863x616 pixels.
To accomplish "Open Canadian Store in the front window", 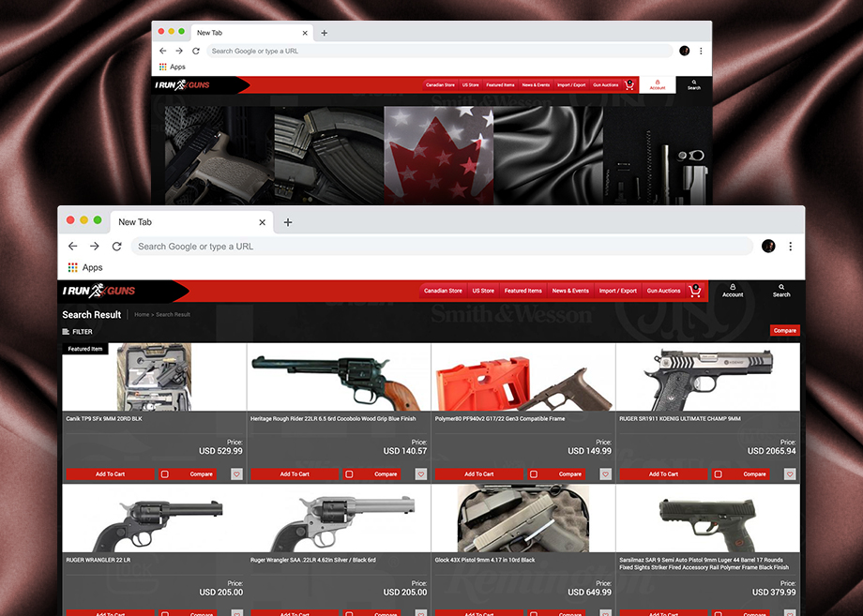I will (x=443, y=291).
